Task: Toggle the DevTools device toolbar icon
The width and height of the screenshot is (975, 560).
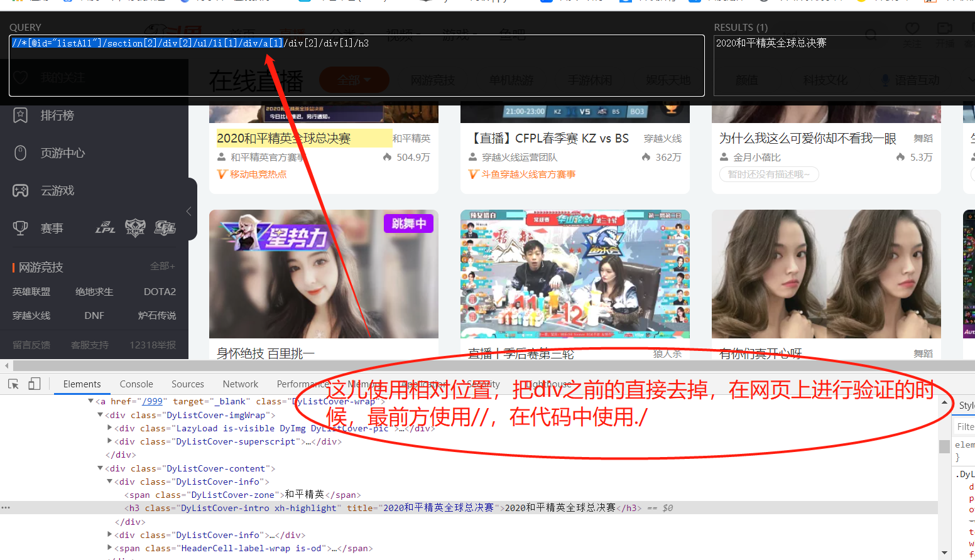Action: [35, 384]
